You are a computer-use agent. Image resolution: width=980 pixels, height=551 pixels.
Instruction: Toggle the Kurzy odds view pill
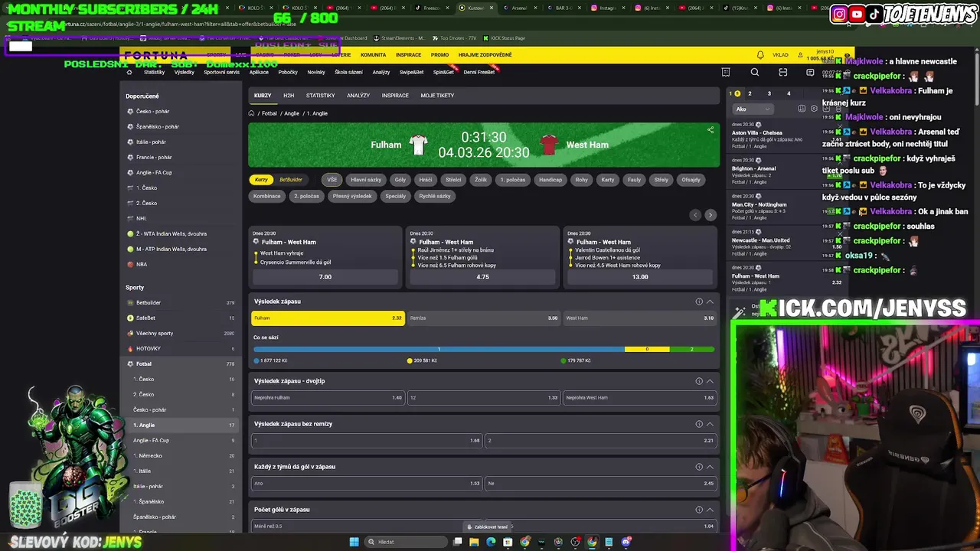pos(261,180)
